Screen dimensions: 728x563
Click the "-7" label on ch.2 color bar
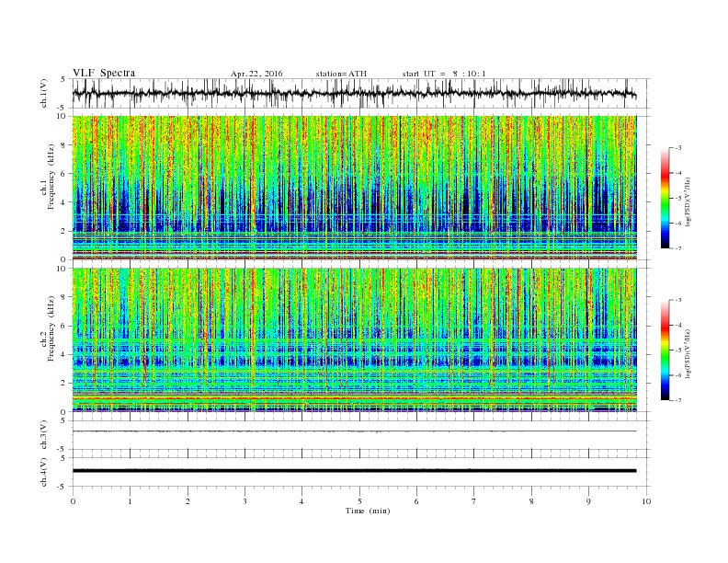[x=677, y=400]
